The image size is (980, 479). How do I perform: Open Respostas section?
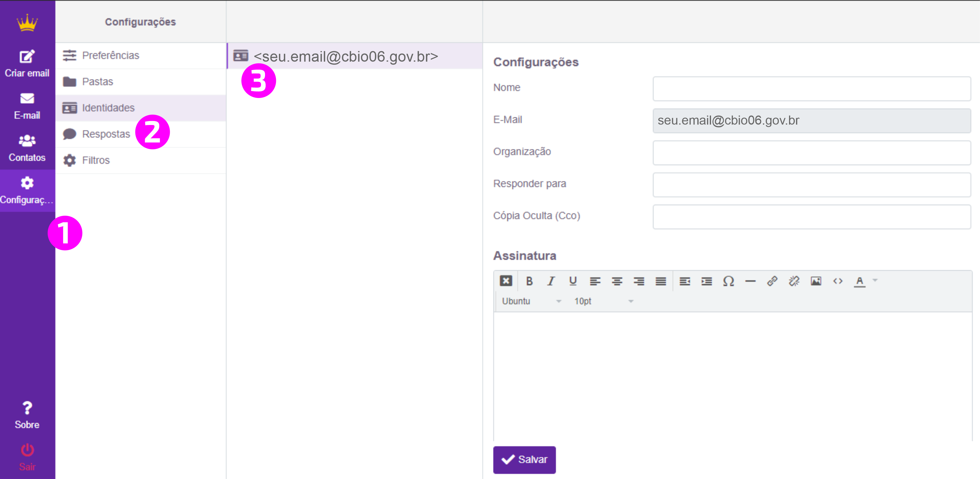coord(141,134)
